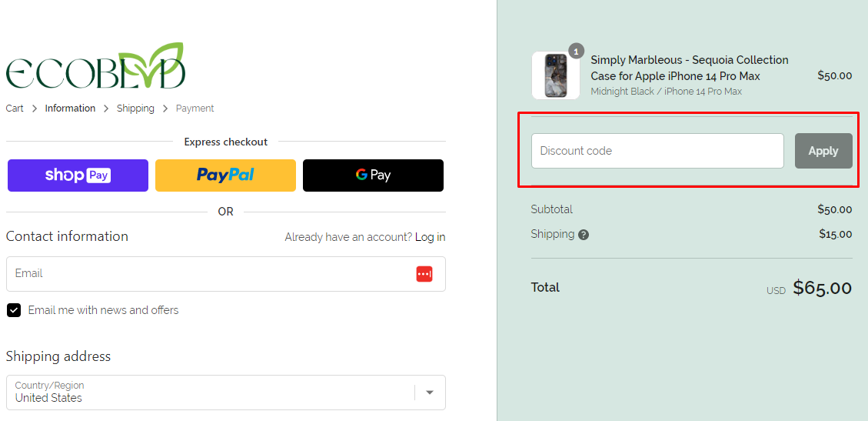Click the $65.00 total amount
Screen dimensions: 868x421
[823, 288]
